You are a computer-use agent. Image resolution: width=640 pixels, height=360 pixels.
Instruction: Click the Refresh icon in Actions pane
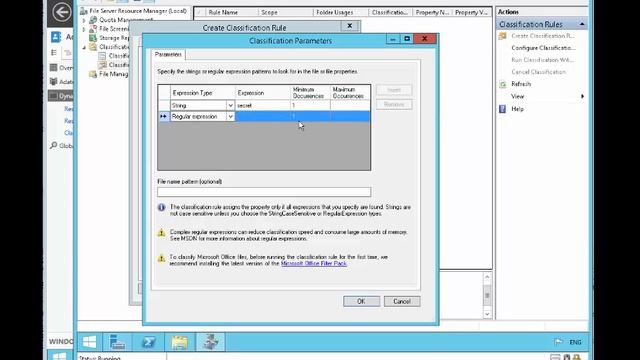tap(502, 84)
